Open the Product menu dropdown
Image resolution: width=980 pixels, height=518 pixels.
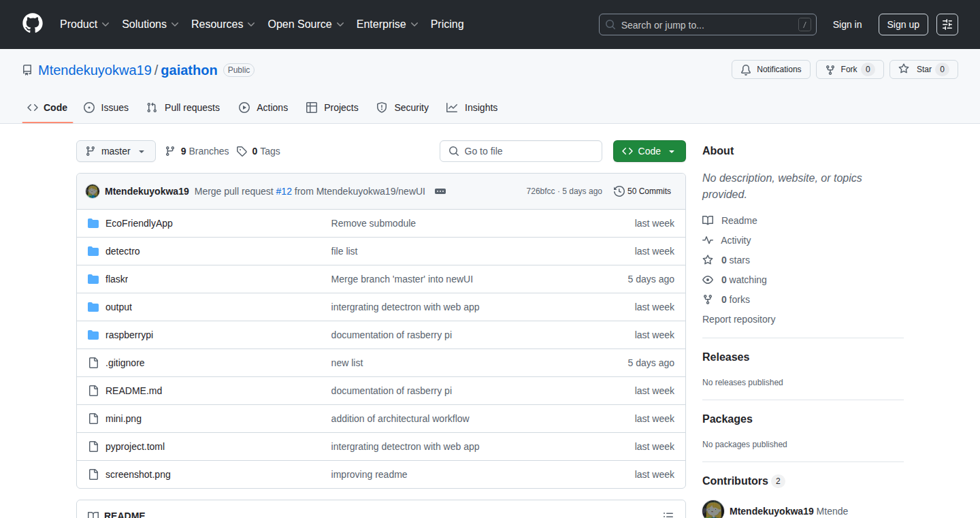point(84,24)
